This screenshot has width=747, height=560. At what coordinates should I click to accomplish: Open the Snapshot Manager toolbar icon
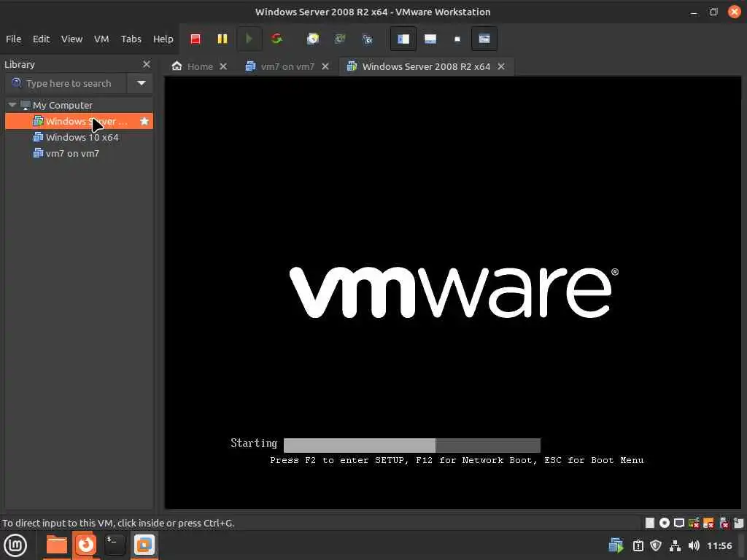[x=367, y=39]
